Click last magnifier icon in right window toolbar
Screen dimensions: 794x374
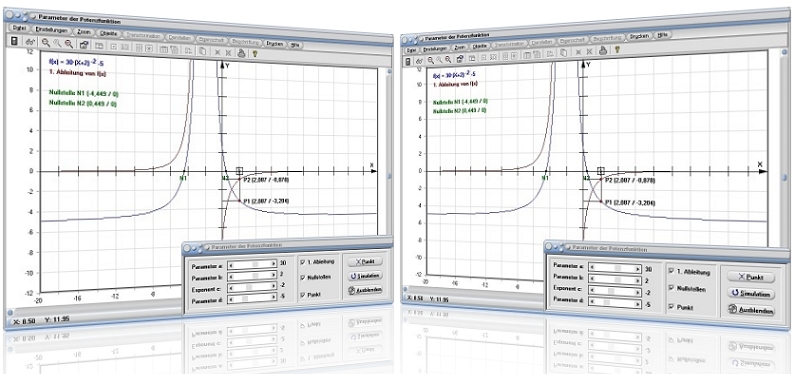448,59
